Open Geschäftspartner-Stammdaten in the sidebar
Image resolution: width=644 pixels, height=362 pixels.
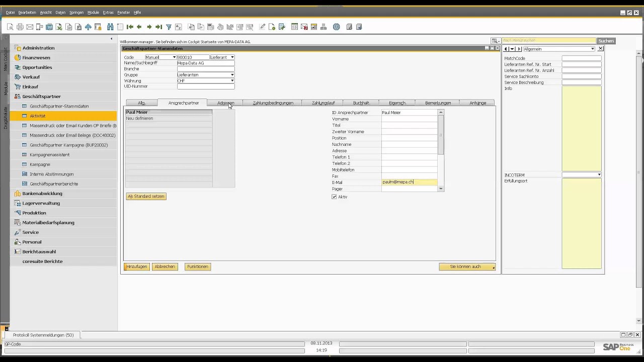point(59,106)
